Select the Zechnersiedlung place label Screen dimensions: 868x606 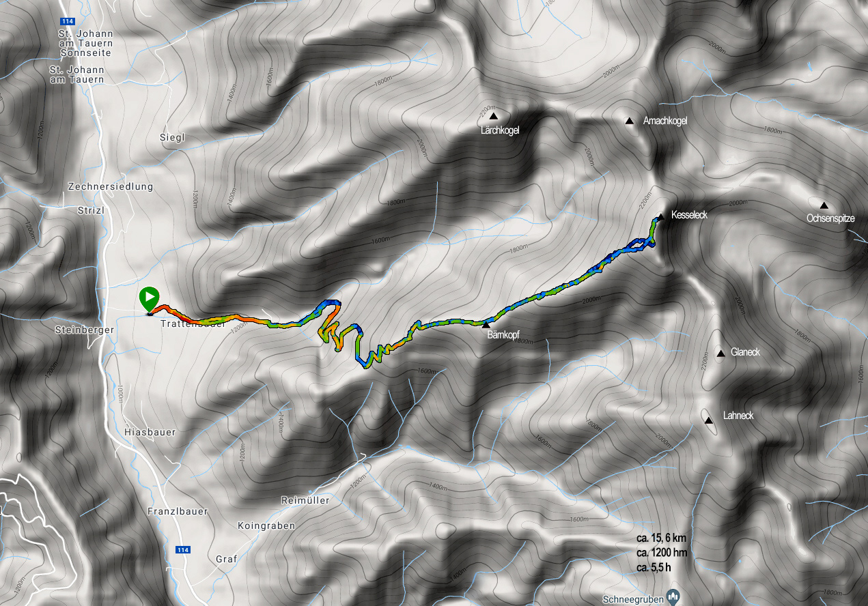click(111, 186)
